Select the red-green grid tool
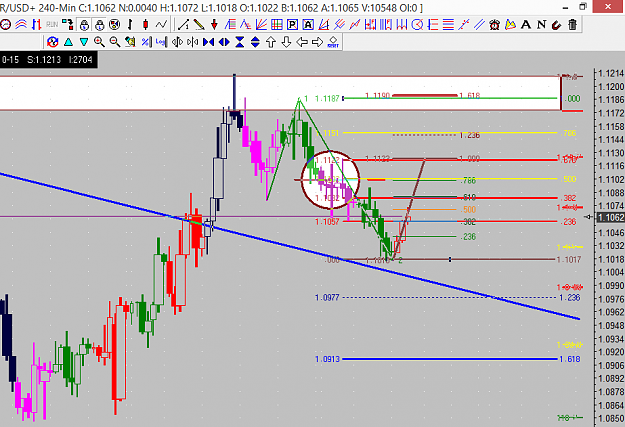 pyautogui.click(x=277, y=25)
